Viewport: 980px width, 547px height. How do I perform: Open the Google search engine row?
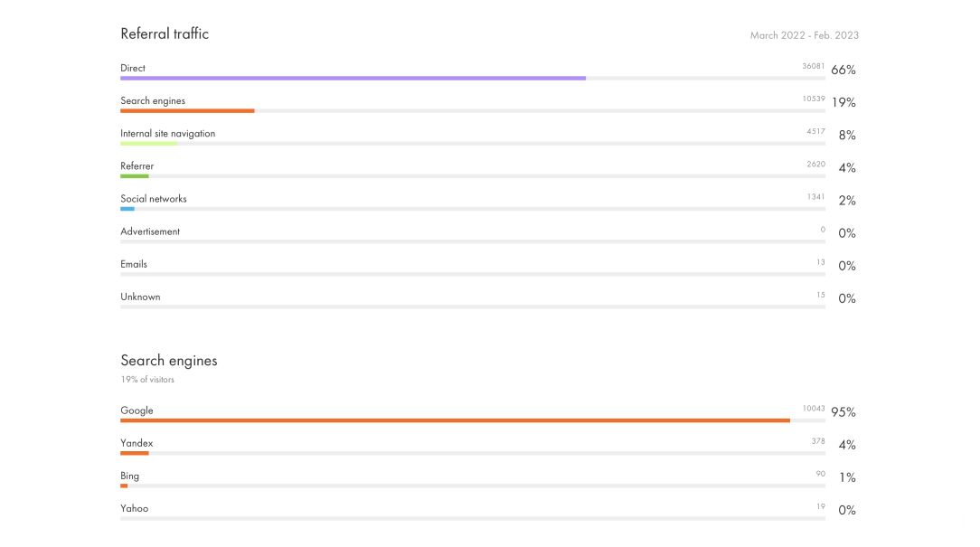[x=137, y=410]
